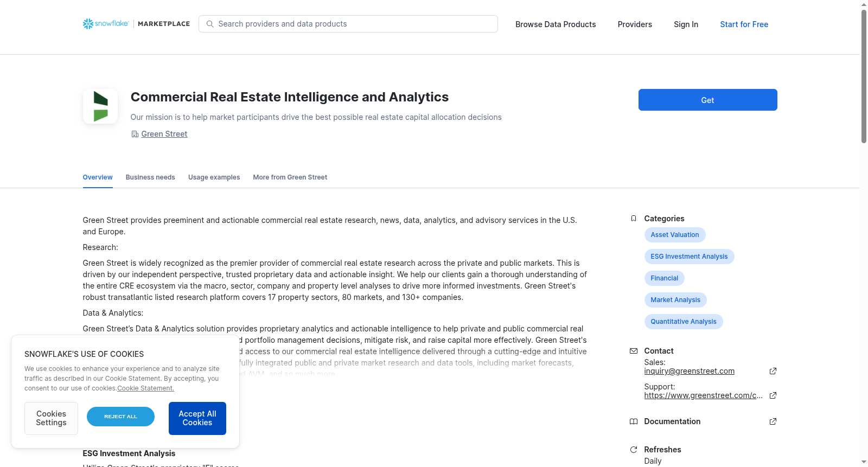The width and height of the screenshot is (868, 467).
Task: Select Asset Valuation category tag
Action: (675, 235)
